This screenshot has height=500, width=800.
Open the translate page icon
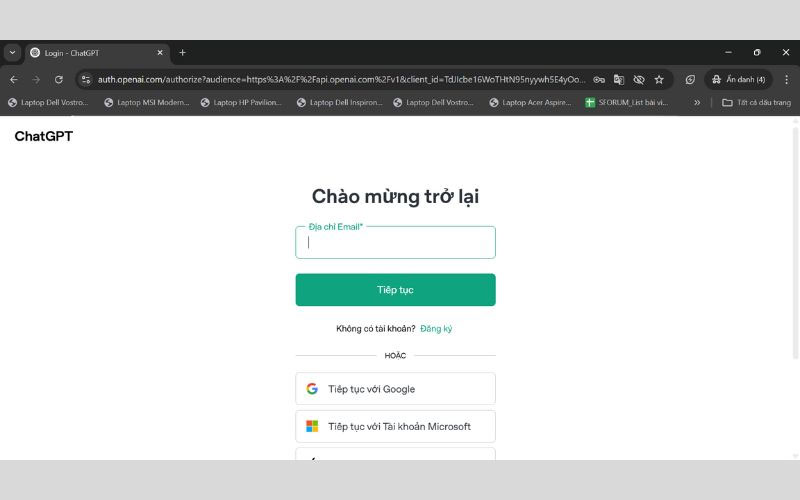(x=619, y=80)
